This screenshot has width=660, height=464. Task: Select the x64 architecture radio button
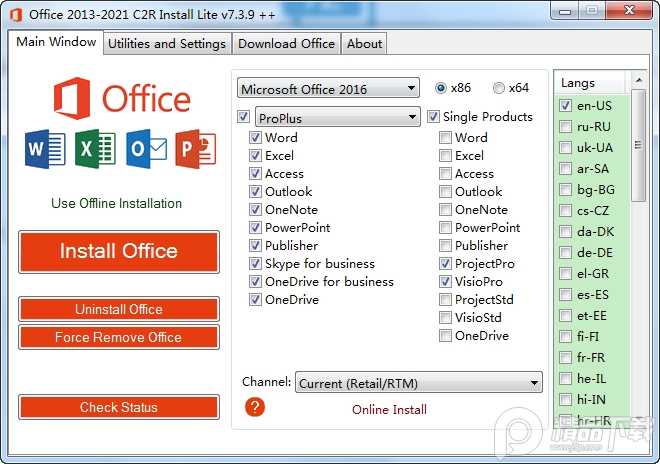pos(499,88)
